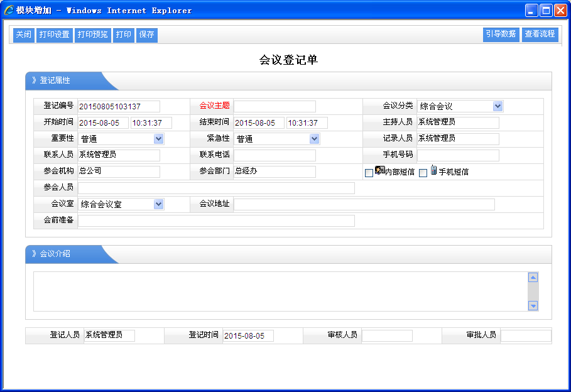
Task: Save the form with 保存
Action: (x=147, y=35)
